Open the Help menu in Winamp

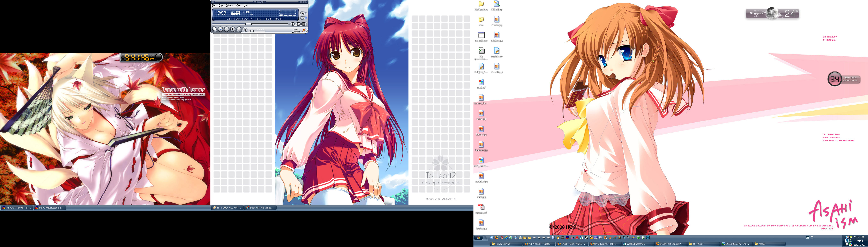click(246, 5)
